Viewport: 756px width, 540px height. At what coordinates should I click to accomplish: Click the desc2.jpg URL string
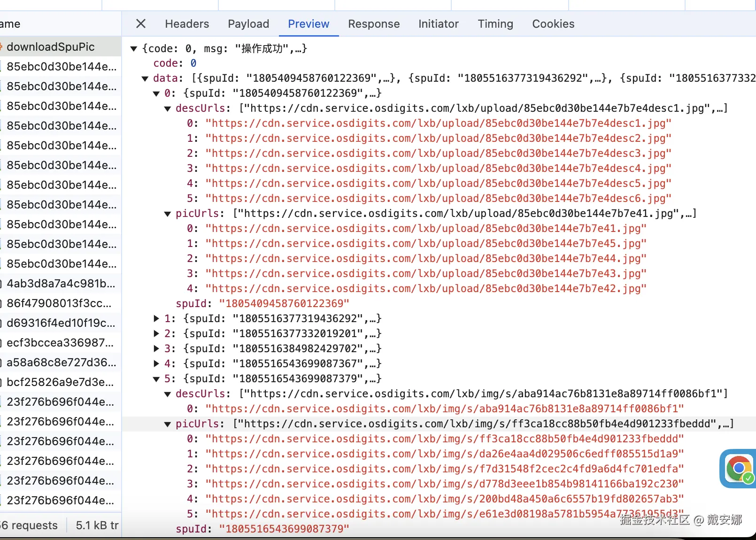click(x=439, y=138)
